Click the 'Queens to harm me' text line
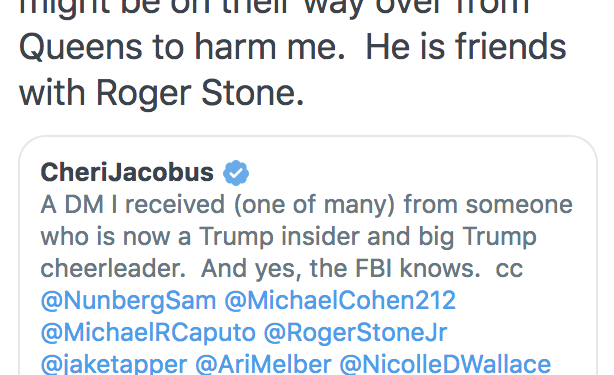Screen dimensions: 614x375 [182, 47]
